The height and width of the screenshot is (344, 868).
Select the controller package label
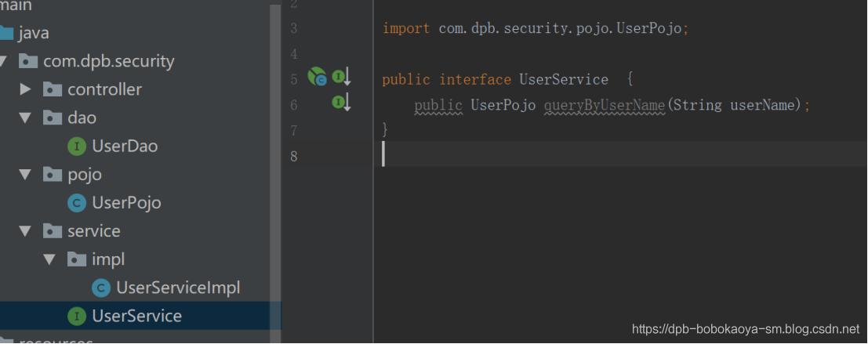click(104, 89)
